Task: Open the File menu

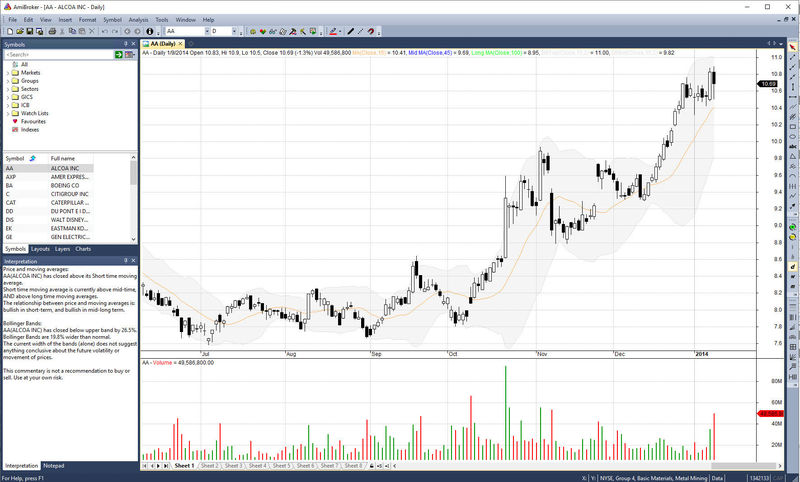Action: click(x=13, y=20)
